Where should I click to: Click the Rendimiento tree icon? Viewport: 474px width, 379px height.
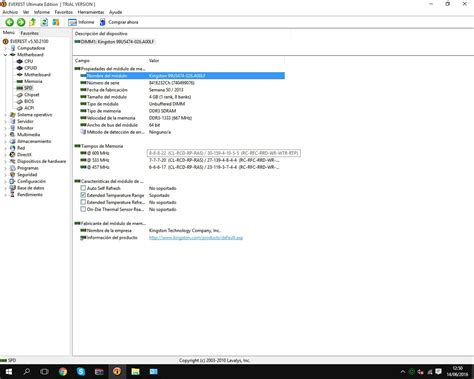point(13,195)
